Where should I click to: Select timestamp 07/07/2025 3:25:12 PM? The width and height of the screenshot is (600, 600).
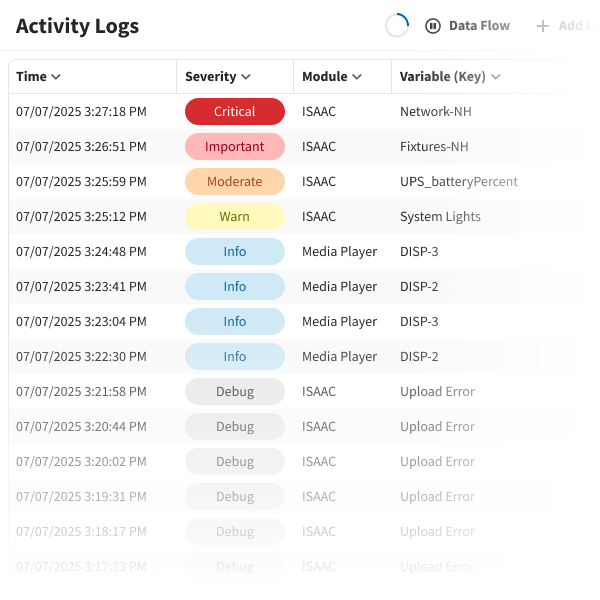click(x=81, y=217)
